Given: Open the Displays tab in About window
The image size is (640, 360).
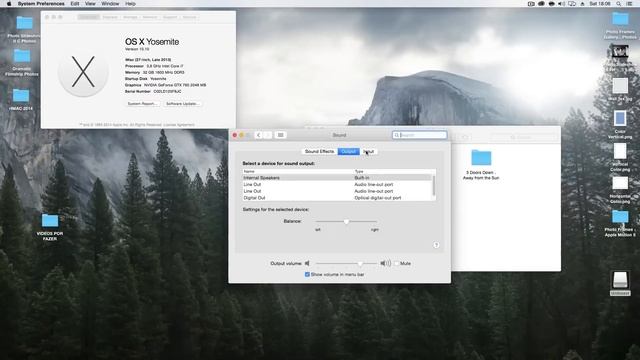Looking at the screenshot, I should [110, 17].
